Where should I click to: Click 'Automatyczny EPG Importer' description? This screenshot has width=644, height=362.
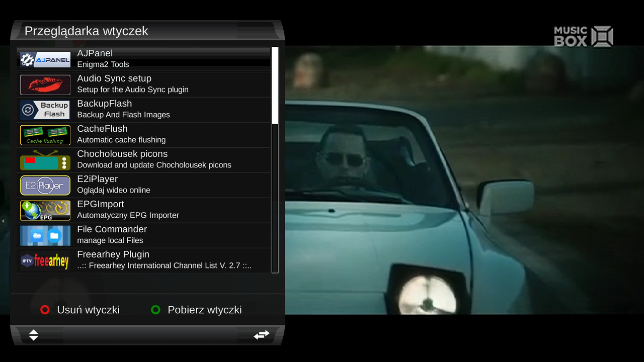[128, 215]
